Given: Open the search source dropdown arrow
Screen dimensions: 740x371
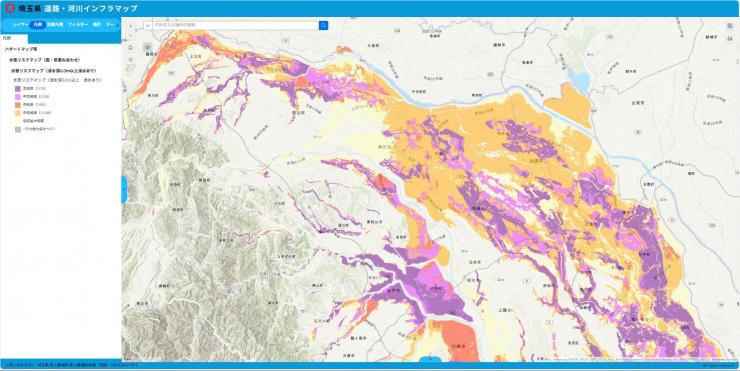Looking at the screenshot, I should pyautogui.click(x=148, y=25).
